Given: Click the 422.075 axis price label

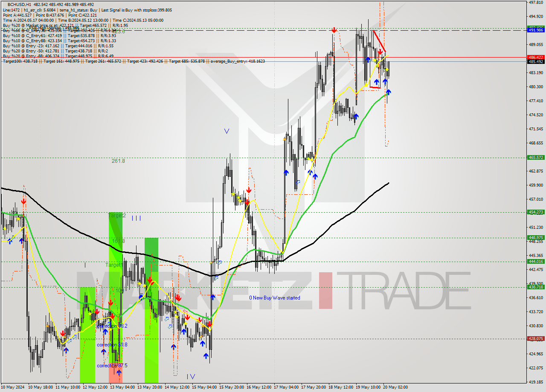Looking at the screenshot, I should click(x=536, y=368).
